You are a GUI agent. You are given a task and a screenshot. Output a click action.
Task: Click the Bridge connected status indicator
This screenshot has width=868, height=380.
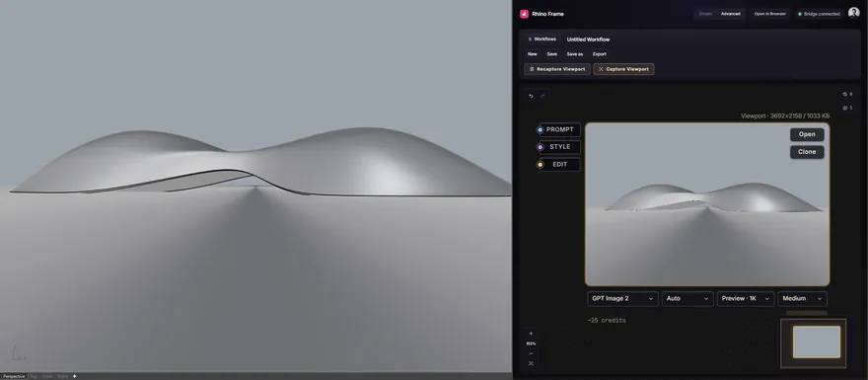(819, 14)
